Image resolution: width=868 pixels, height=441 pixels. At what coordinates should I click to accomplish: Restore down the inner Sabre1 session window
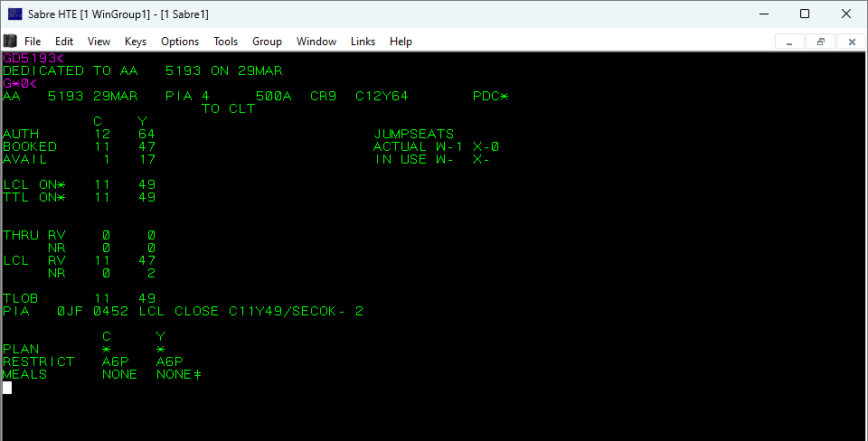pyautogui.click(x=820, y=42)
